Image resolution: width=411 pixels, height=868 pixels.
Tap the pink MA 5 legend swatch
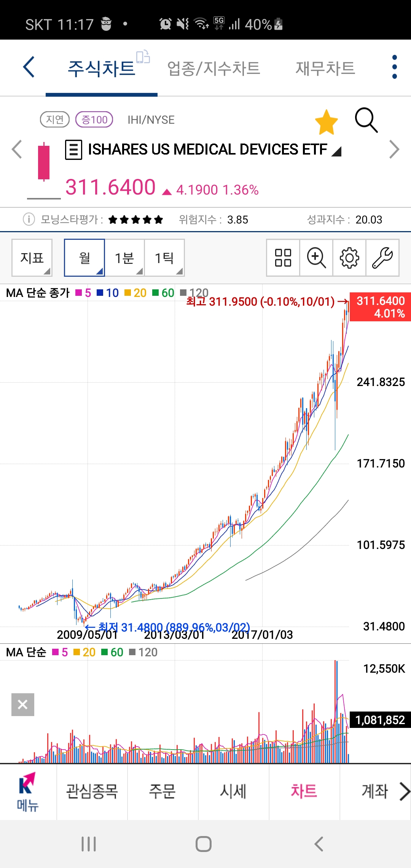coord(79,293)
